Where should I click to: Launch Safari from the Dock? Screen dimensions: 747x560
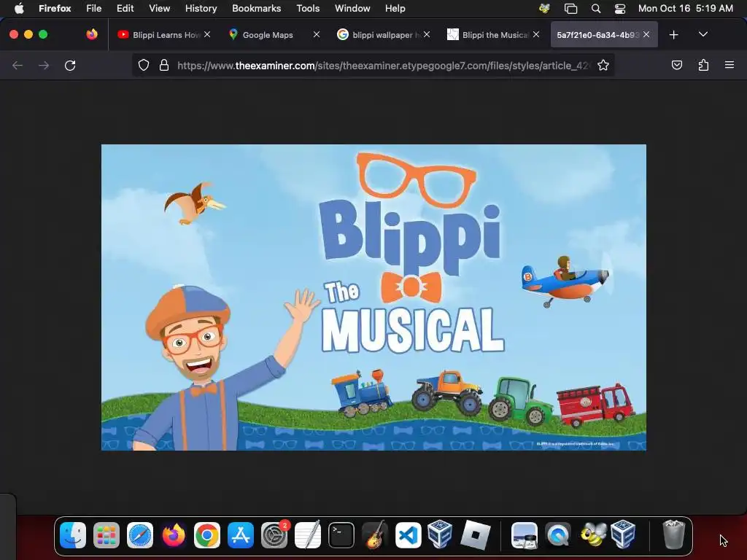[140, 535]
